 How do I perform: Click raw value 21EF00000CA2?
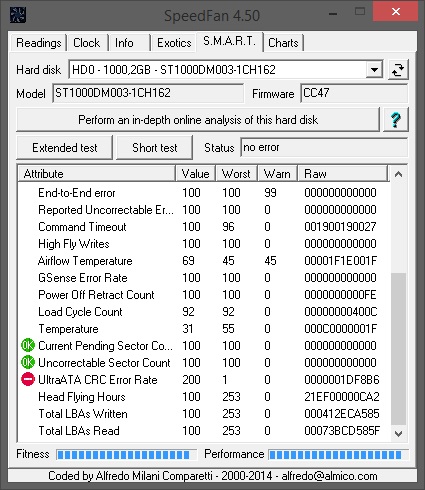342,397
